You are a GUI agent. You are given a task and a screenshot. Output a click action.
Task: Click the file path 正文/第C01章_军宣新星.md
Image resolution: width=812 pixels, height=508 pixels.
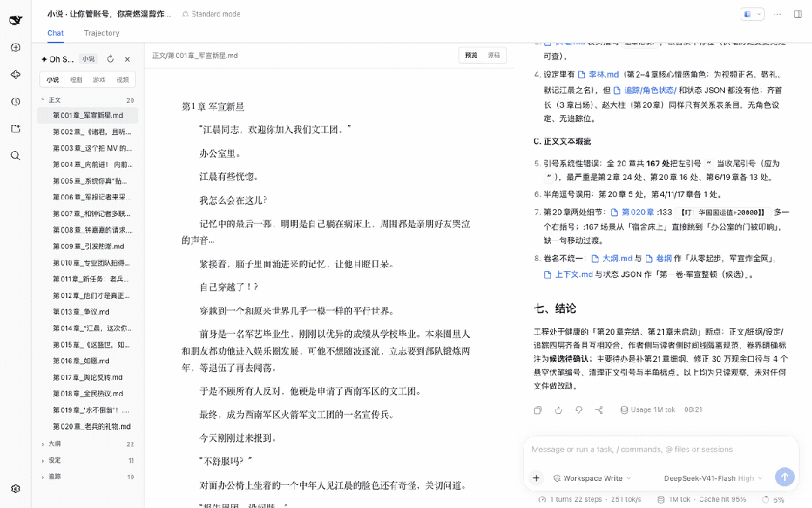coord(195,56)
